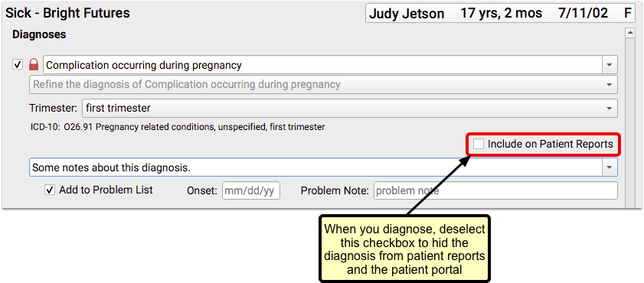The image size is (644, 283).
Task: Click the Diagnoses section header
Action: pos(39,34)
